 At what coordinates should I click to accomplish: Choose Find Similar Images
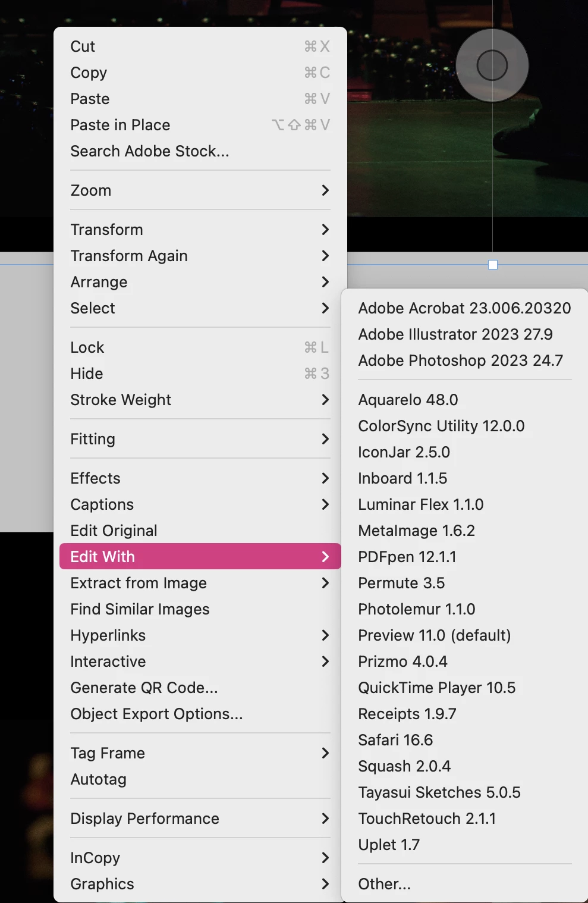pyautogui.click(x=200, y=609)
